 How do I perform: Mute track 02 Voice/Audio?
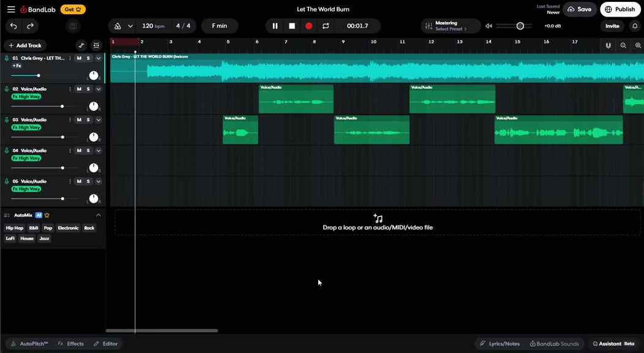click(x=79, y=89)
